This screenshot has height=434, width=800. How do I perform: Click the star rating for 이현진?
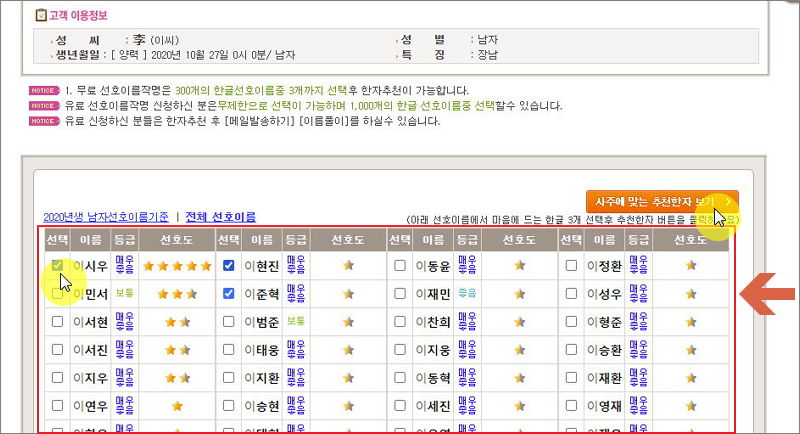348,265
